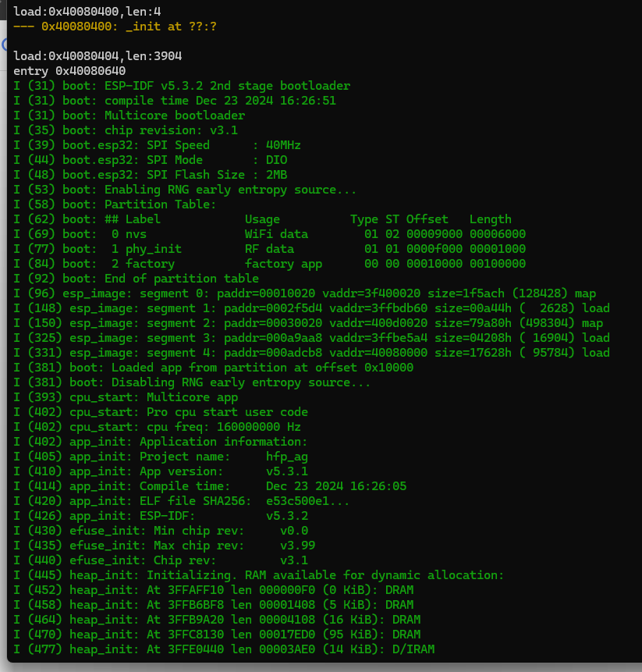
Task: Click the 'ELF file SHA256' line
Action: (182, 501)
